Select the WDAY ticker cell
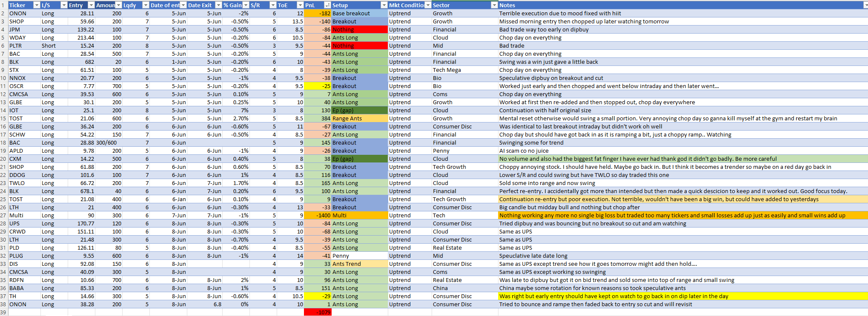This screenshot has height=316, width=868. [24, 37]
